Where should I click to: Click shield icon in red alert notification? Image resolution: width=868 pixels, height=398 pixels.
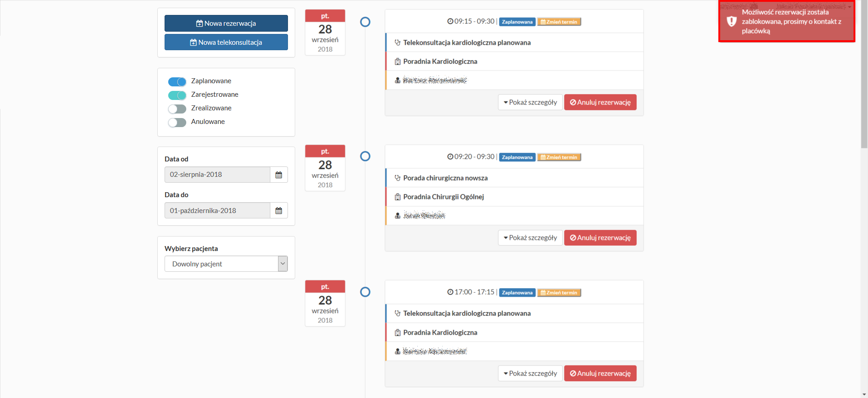pos(731,21)
